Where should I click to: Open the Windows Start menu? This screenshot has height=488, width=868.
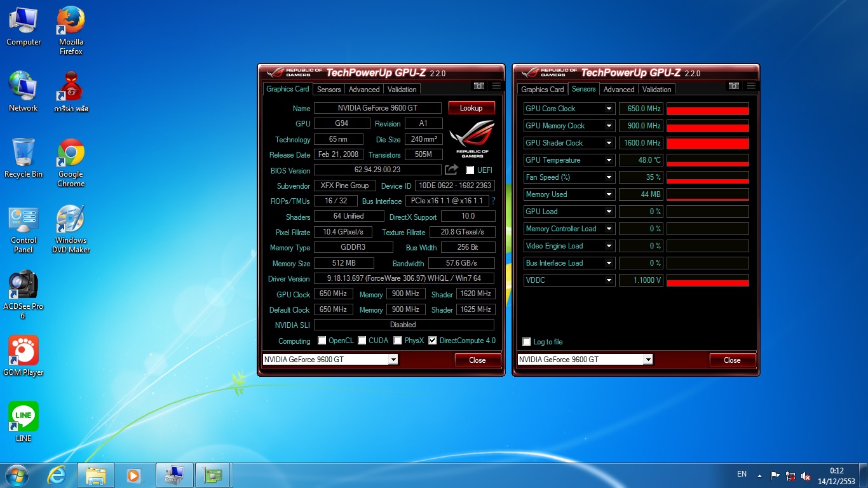[17, 475]
